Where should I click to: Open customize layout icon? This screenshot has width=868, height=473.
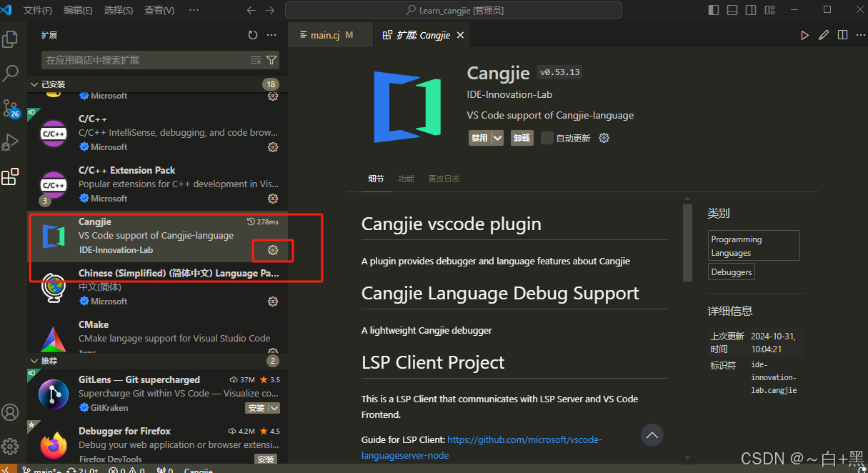pyautogui.click(x=769, y=10)
